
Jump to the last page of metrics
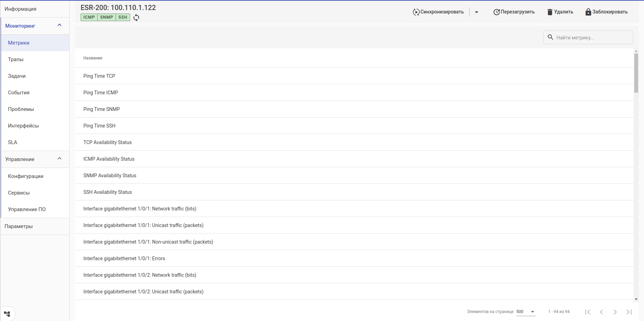(629, 312)
